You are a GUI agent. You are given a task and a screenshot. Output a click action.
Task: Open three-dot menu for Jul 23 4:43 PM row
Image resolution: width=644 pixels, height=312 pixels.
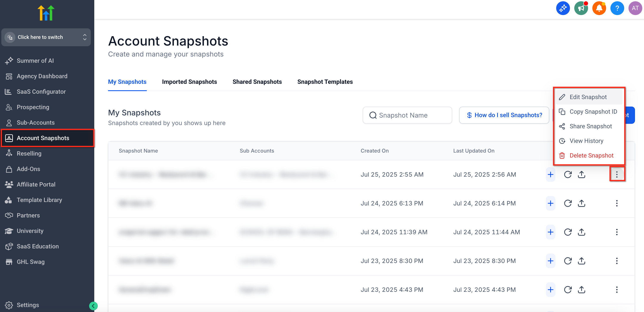tap(616, 289)
